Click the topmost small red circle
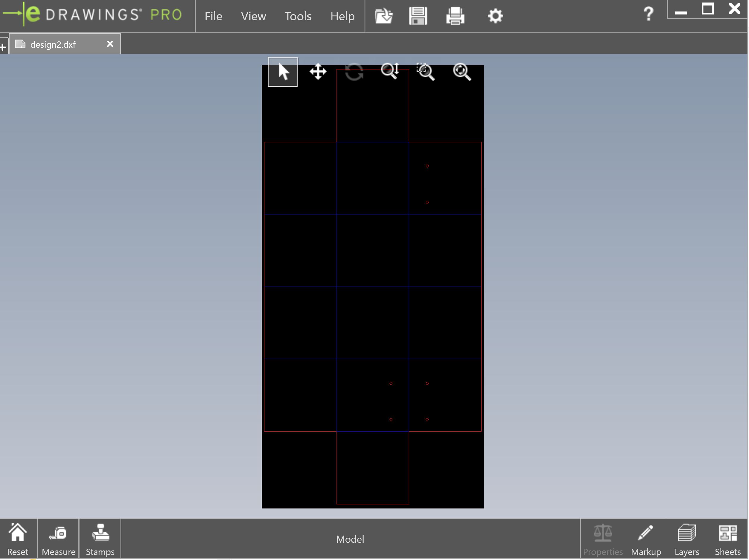 pyautogui.click(x=427, y=166)
